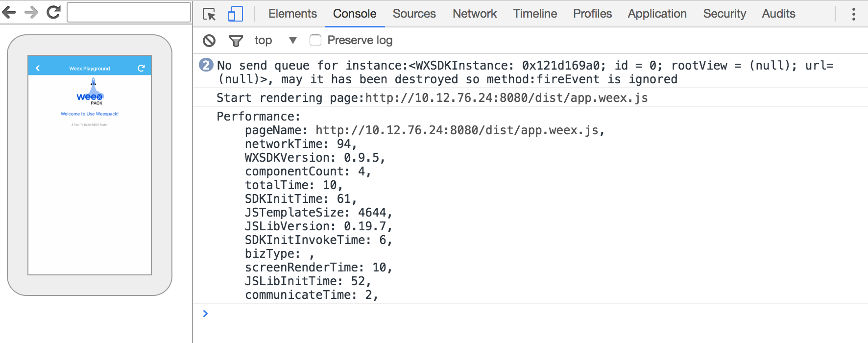Tap back arrow in Weex Playground header
Screen dimensions: 868x343
tap(38, 68)
